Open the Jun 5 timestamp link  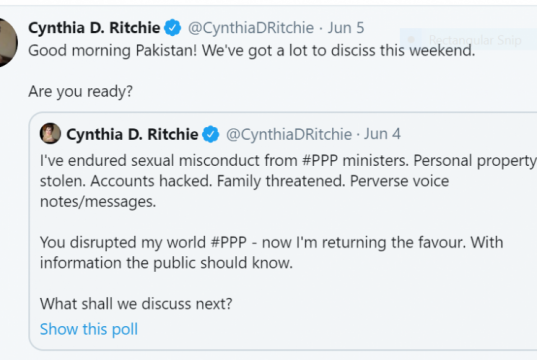click(346, 28)
